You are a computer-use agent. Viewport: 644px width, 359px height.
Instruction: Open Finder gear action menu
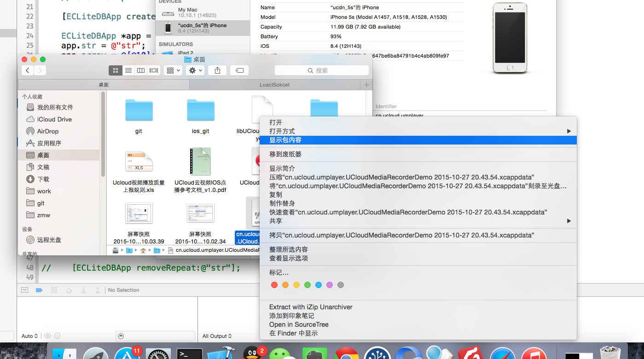coord(195,70)
